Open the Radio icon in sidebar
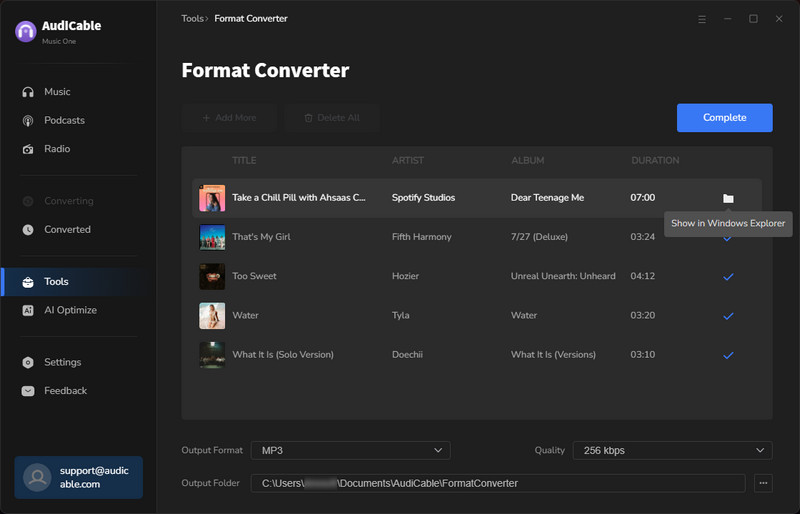This screenshot has width=800, height=514. tap(28, 149)
